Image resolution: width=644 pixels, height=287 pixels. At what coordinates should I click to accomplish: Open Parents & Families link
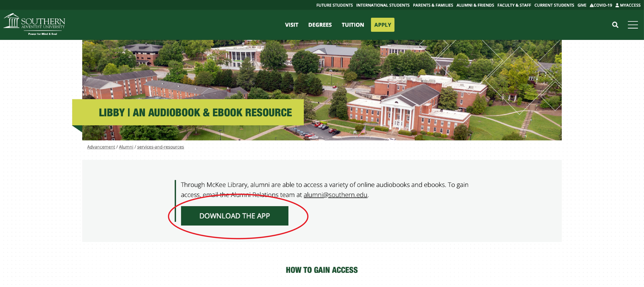433,5
